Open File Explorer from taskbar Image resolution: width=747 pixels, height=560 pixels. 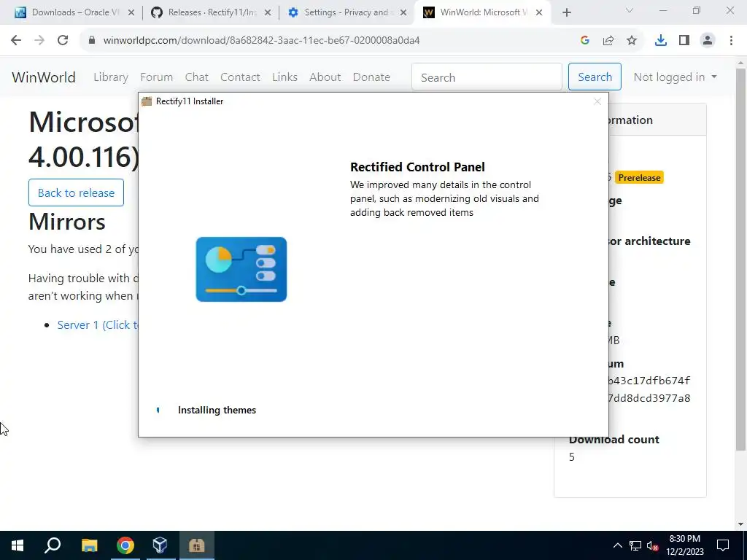[89, 545]
